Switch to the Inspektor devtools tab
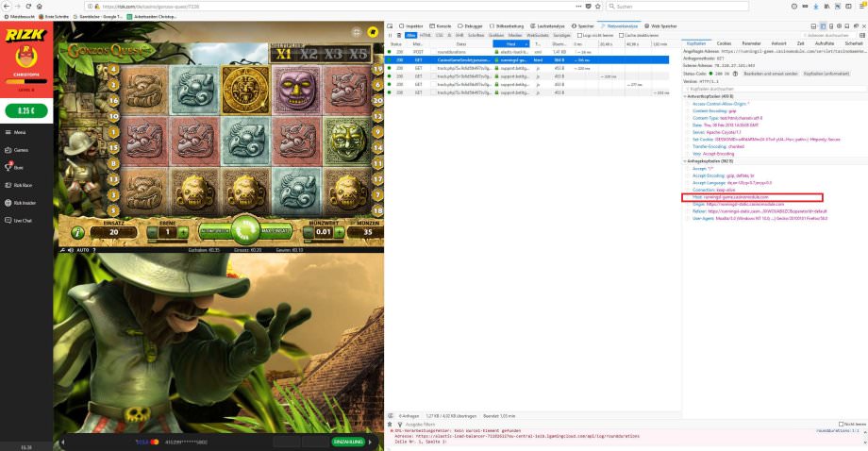This screenshot has width=868, height=451. [410, 26]
